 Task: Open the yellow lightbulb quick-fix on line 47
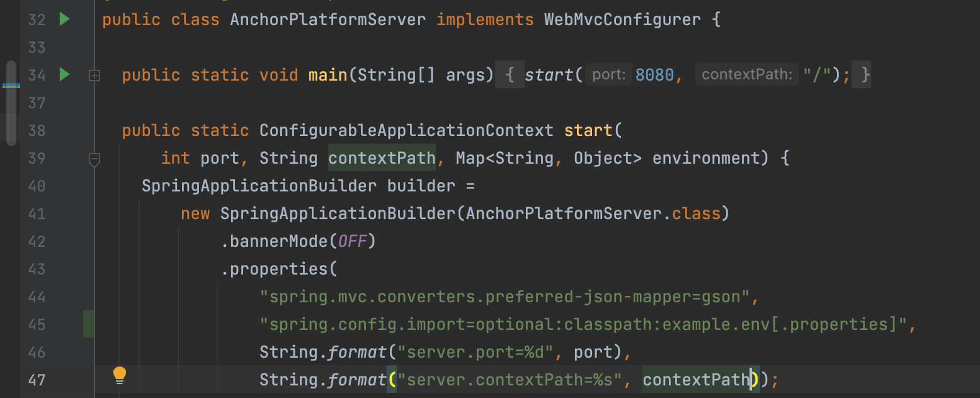[x=120, y=376]
